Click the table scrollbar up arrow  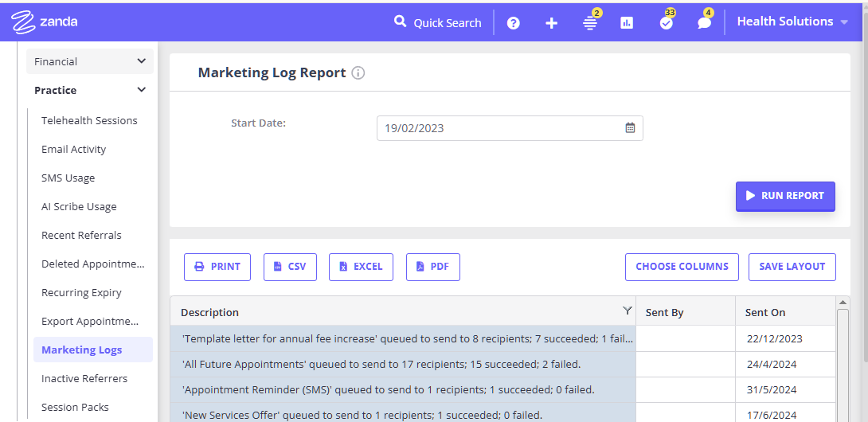click(x=843, y=303)
